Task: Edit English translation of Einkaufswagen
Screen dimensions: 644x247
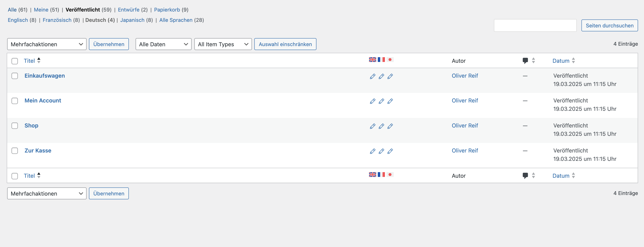Action: click(x=372, y=76)
